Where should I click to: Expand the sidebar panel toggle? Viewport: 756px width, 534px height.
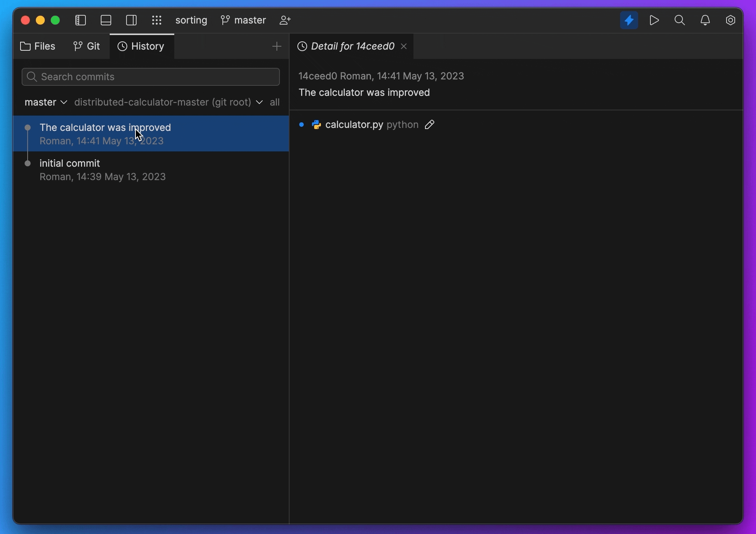tap(80, 20)
